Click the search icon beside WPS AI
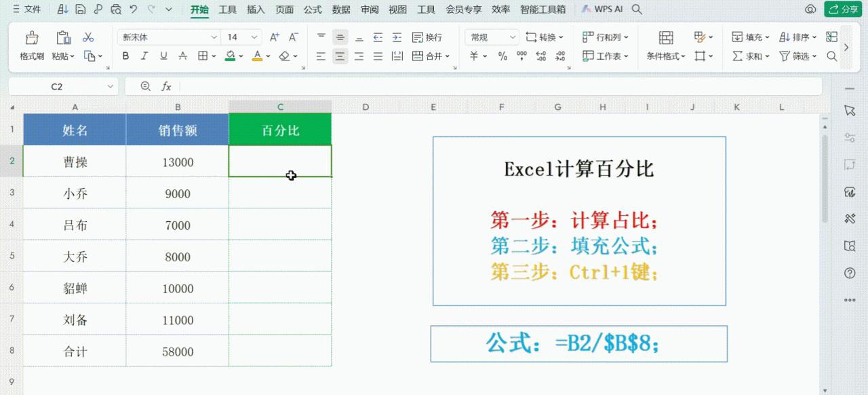Viewport: 868px width, 395px height. click(637, 10)
